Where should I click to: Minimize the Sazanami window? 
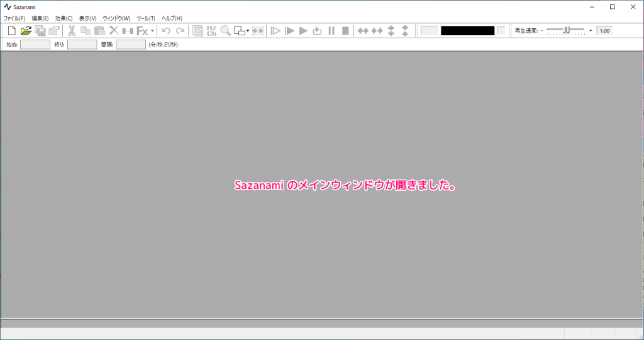tap(592, 7)
